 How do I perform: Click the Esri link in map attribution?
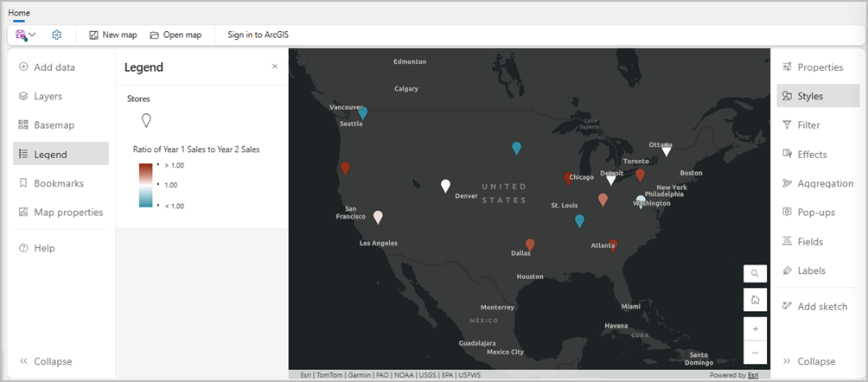pyautogui.click(x=753, y=375)
